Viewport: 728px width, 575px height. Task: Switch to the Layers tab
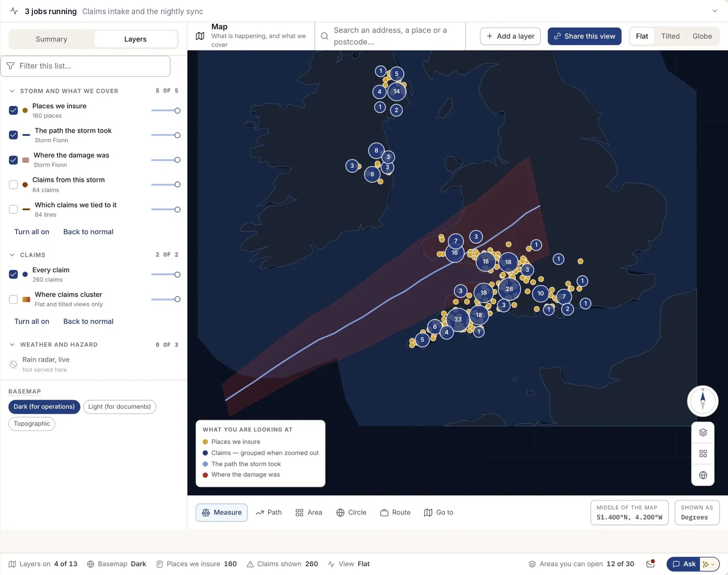(x=135, y=39)
